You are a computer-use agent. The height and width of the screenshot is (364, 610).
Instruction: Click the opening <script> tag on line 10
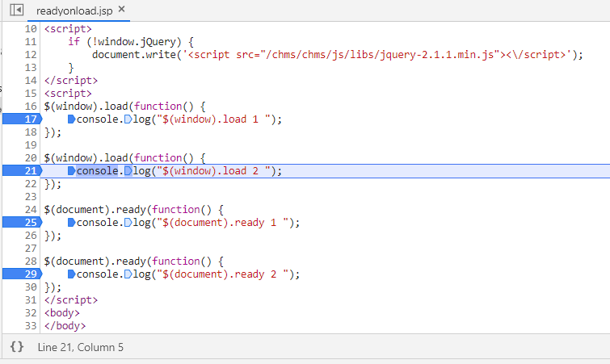tap(68, 29)
